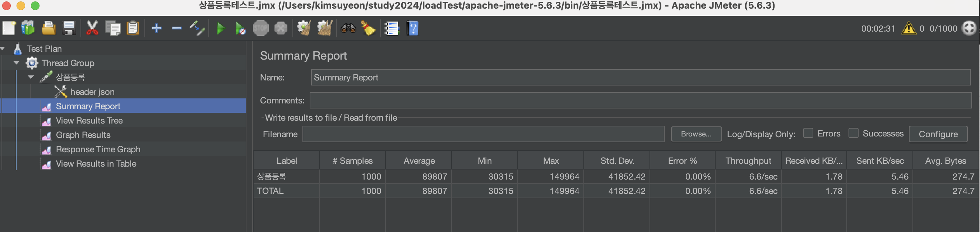Open Search with the binoculars icon
Screen dimensions: 980x232
point(348,28)
